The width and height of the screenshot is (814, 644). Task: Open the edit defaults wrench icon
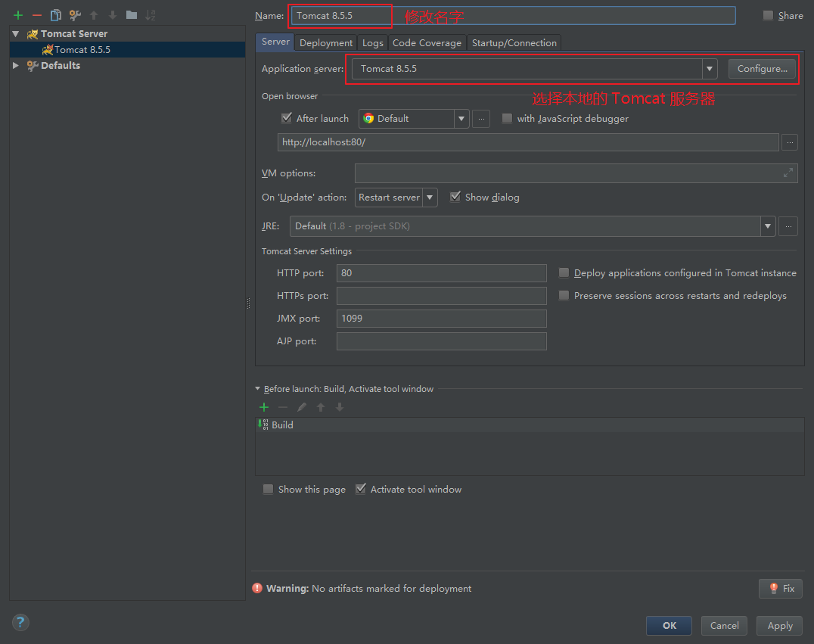tap(75, 15)
